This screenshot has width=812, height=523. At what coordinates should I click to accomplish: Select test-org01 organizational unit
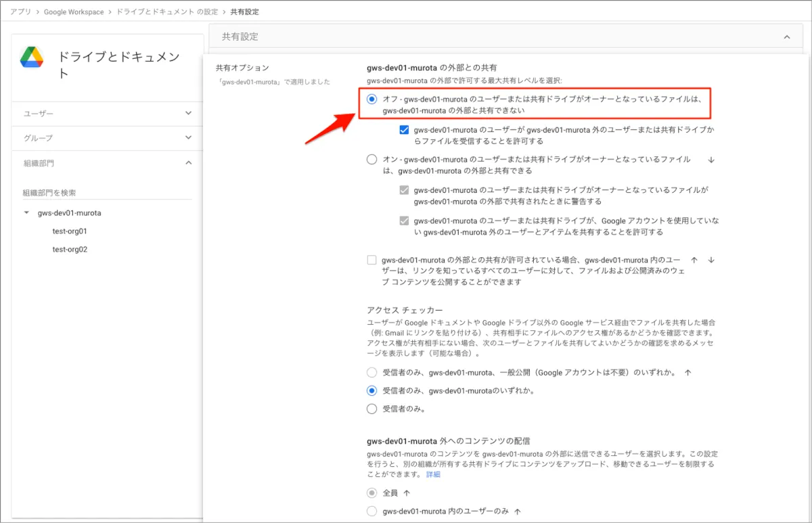click(70, 231)
